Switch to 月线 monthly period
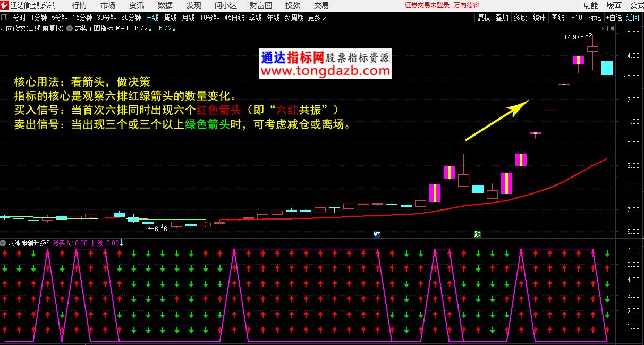The height and width of the screenshot is (345, 644). click(x=189, y=18)
